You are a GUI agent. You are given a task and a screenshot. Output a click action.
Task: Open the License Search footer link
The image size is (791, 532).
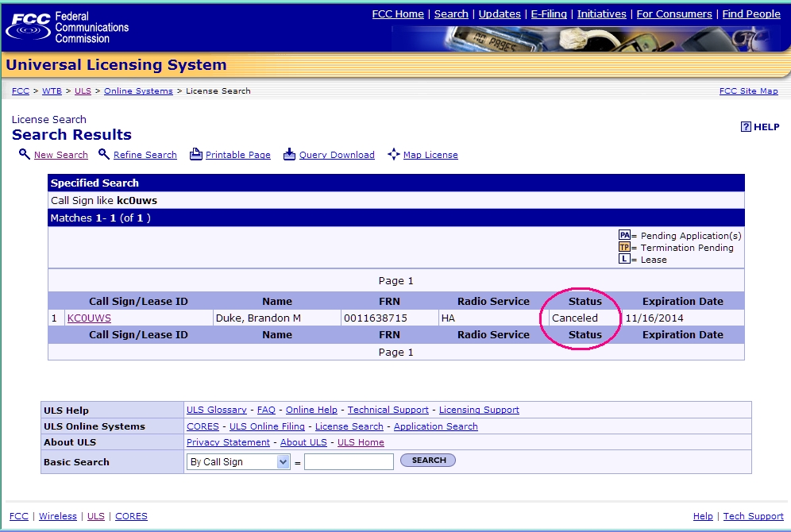[x=349, y=426]
